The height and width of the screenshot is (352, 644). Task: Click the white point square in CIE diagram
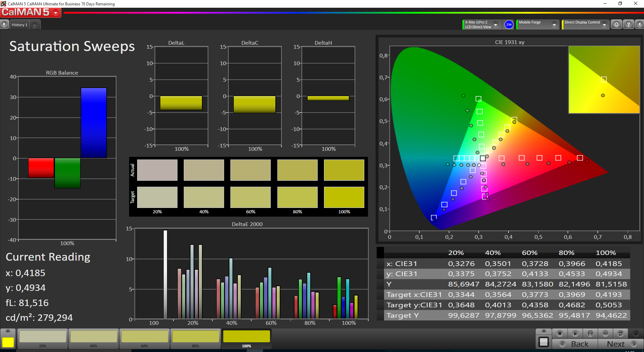click(x=483, y=158)
